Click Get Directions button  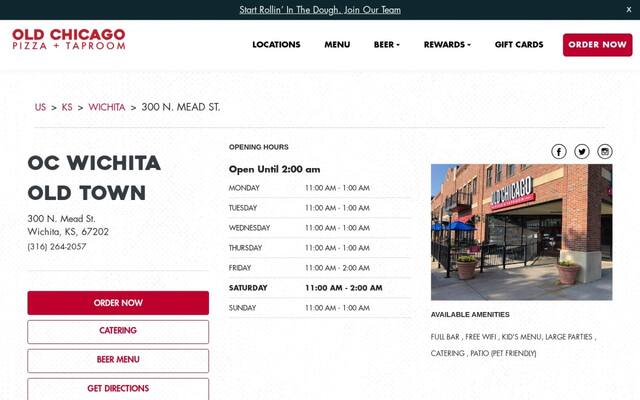(x=118, y=389)
